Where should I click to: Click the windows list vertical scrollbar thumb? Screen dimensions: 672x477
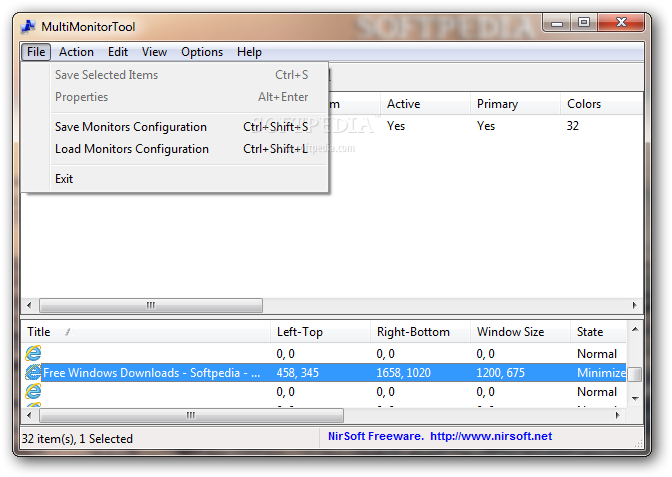(636, 374)
